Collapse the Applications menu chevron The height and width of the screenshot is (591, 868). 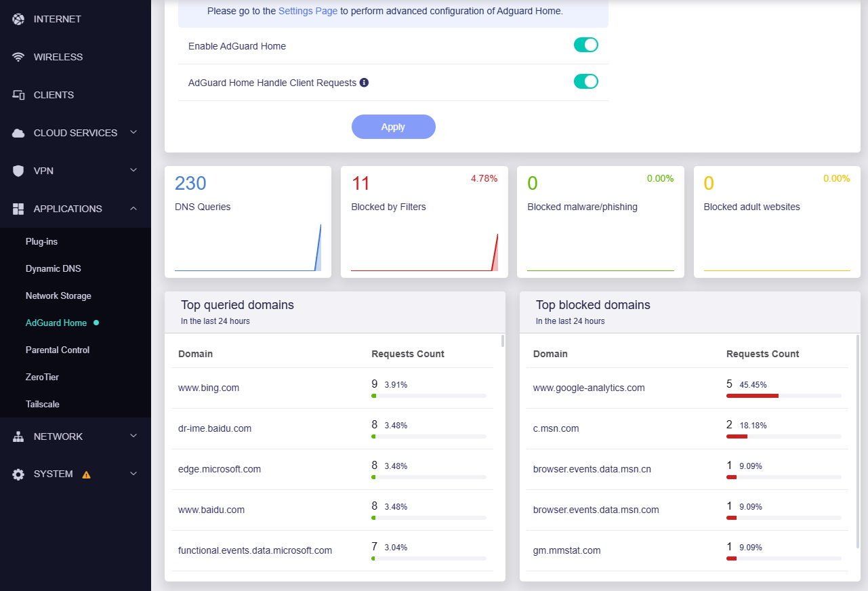point(133,208)
